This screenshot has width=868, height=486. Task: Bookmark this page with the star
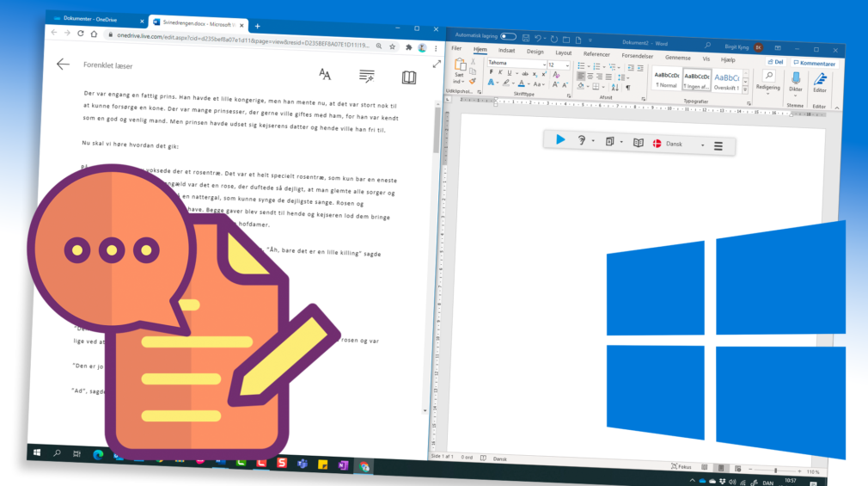click(x=392, y=46)
